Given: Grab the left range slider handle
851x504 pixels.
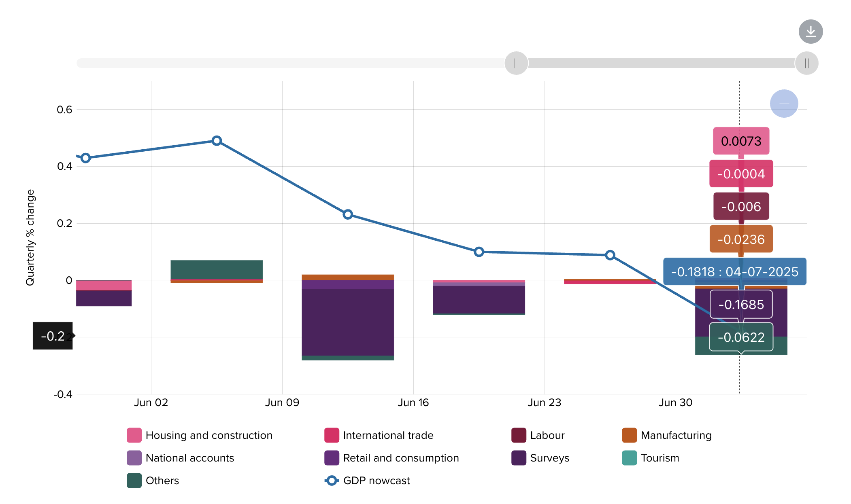Looking at the screenshot, I should [516, 63].
